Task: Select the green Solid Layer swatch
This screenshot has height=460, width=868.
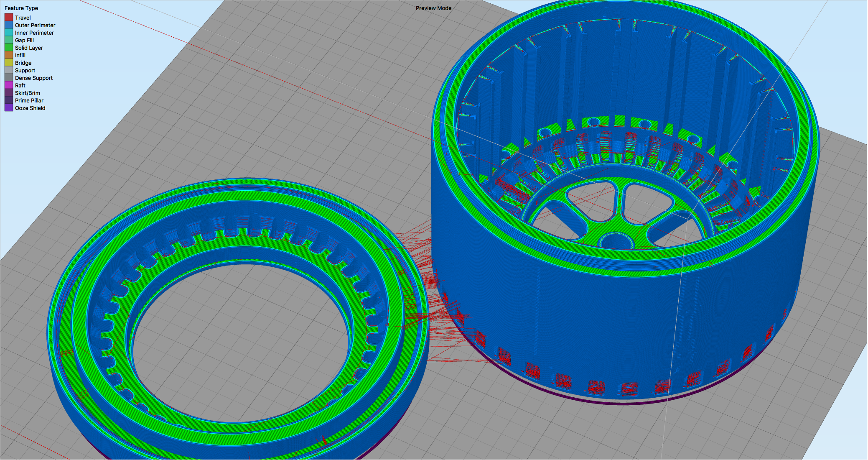Action: (9, 48)
